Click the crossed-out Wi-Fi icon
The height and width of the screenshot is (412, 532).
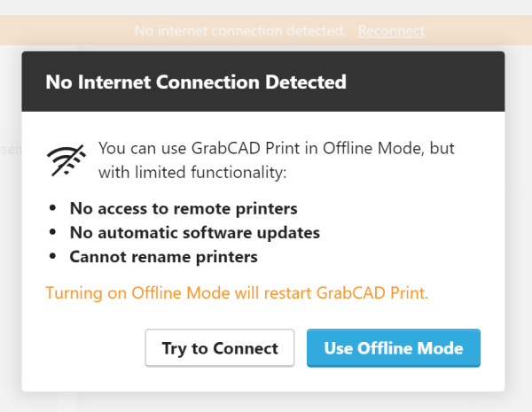(x=66, y=160)
